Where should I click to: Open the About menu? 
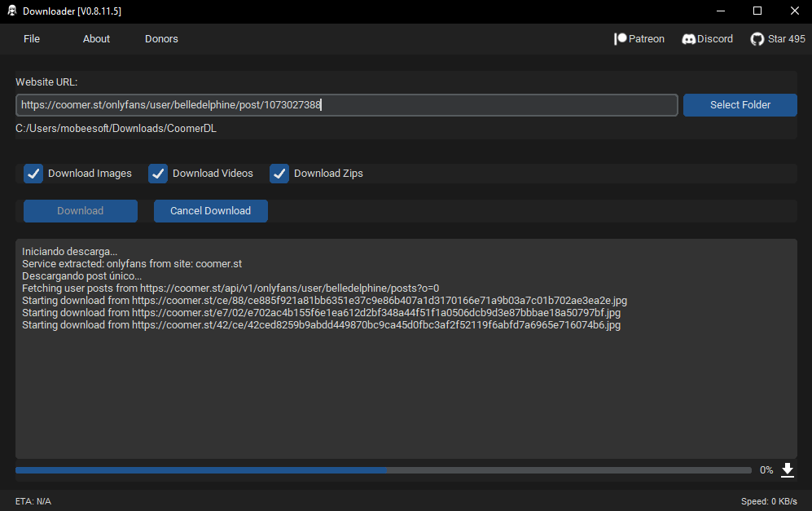(96, 39)
